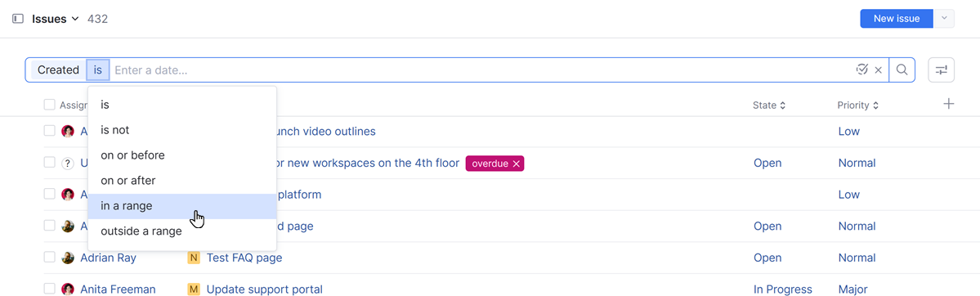The image size is (980, 296).
Task: Click the magnifier search icon
Action: [x=902, y=70]
